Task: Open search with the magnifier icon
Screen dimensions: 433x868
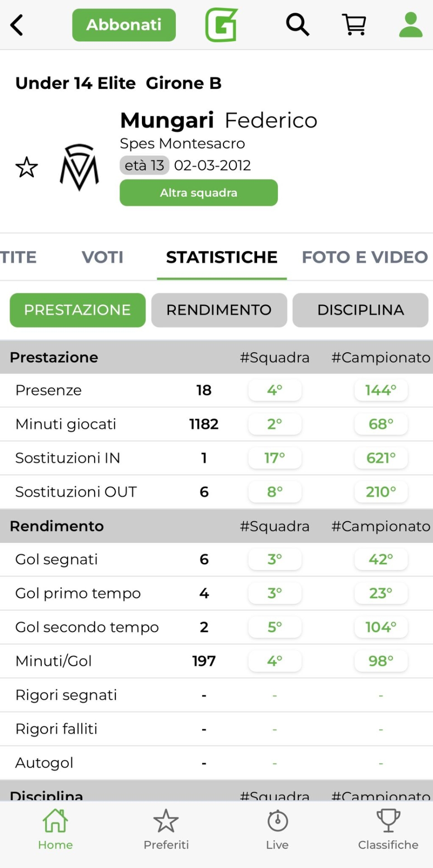Action: pos(297,24)
